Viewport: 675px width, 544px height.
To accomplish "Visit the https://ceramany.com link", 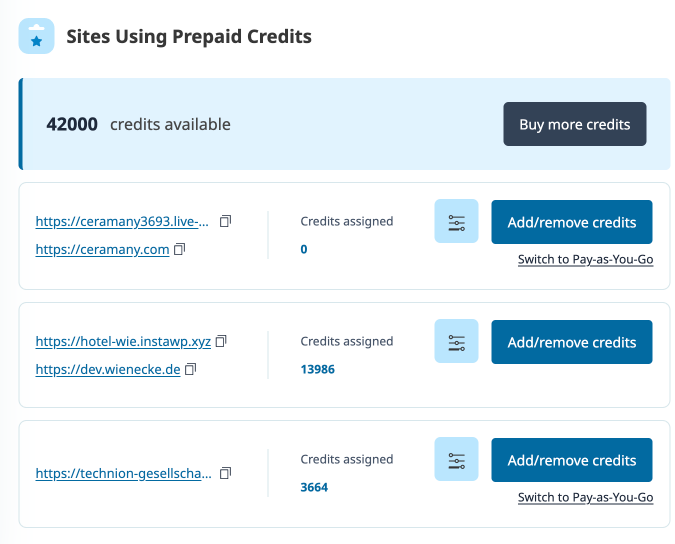I will click(102, 249).
